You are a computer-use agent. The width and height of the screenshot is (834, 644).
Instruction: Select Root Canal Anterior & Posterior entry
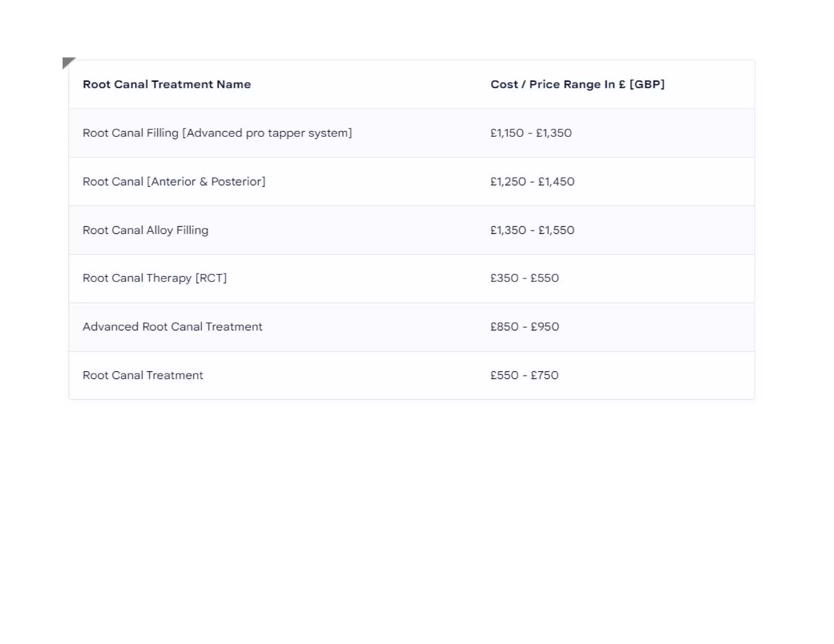pos(174,182)
